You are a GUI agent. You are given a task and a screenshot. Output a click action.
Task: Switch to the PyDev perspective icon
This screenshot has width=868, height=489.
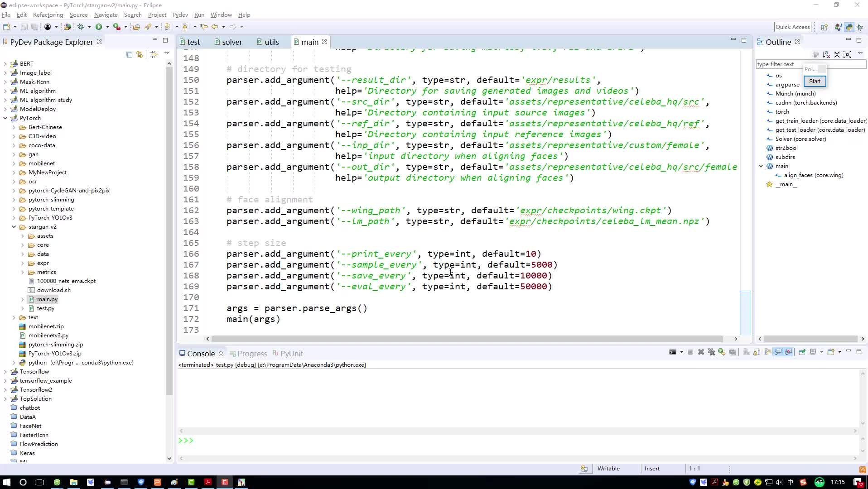click(x=849, y=27)
